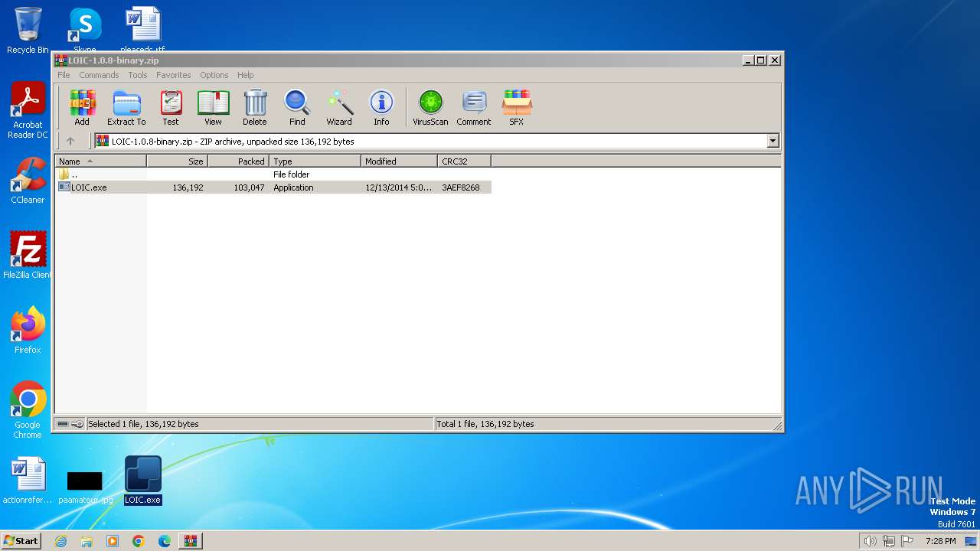Select the Google Chrome desktop shortcut
Viewport: 980px width, 551px height.
(x=28, y=410)
